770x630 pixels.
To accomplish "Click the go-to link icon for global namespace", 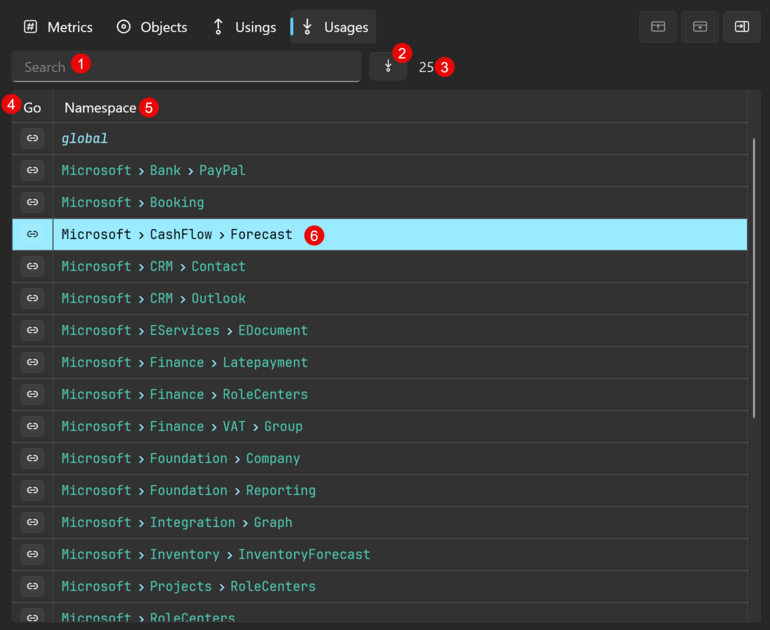I will 32,138.
